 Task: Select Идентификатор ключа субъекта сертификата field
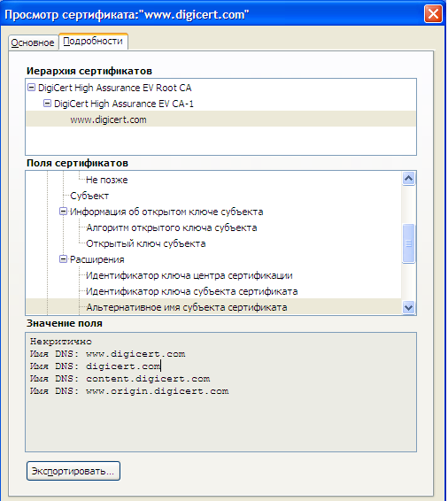coord(192,291)
